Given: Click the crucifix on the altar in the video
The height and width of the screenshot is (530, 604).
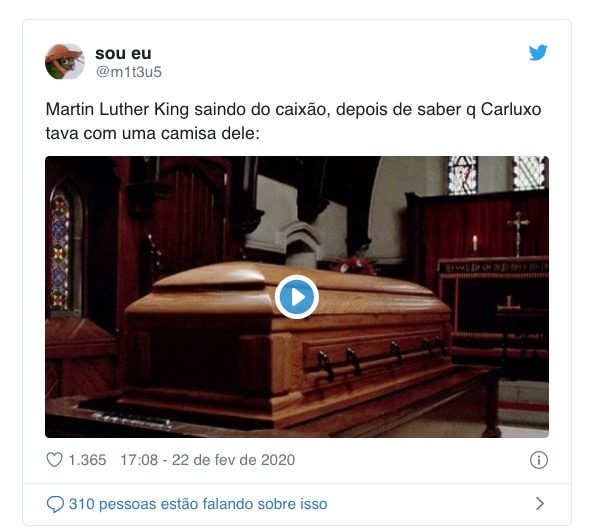Looking at the screenshot, I should click(518, 233).
